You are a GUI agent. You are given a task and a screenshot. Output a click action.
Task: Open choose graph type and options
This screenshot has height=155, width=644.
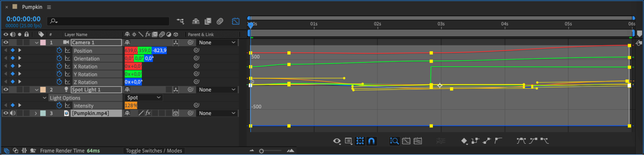click(348, 141)
